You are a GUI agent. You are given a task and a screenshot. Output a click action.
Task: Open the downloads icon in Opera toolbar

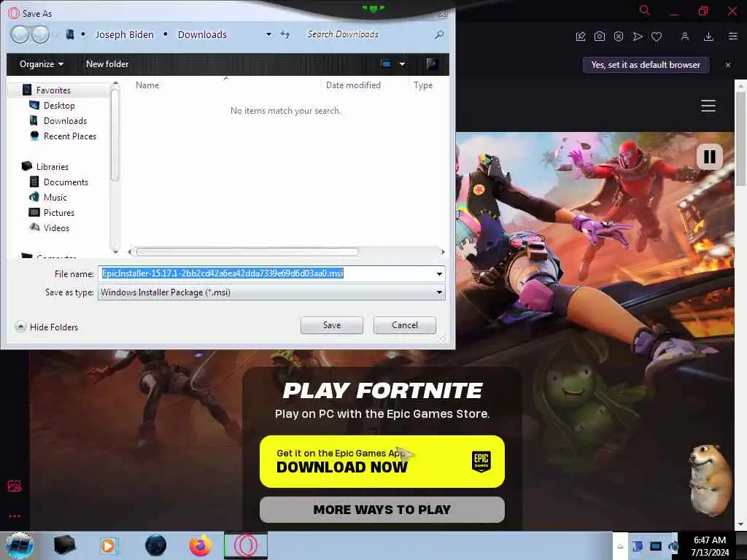click(708, 36)
